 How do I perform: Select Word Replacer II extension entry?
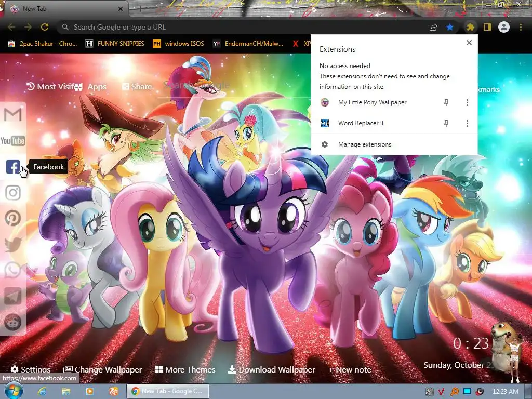click(361, 123)
